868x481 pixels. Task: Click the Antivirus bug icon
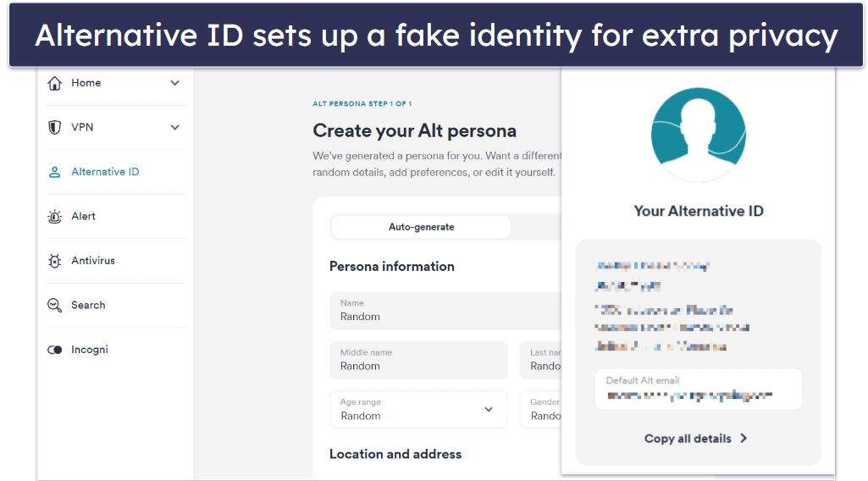pyautogui.click(x=55, y=261)
